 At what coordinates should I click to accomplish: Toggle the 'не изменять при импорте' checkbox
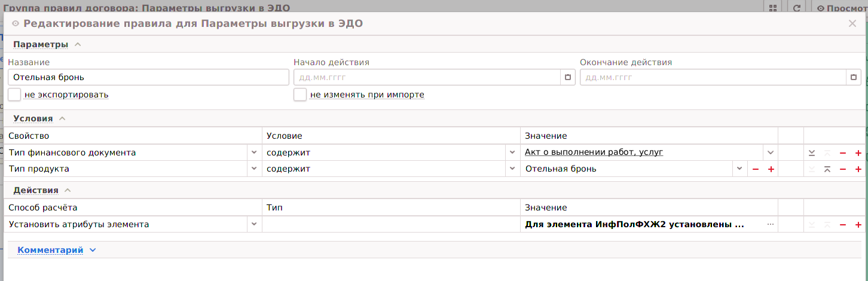(x=300, y=94)
